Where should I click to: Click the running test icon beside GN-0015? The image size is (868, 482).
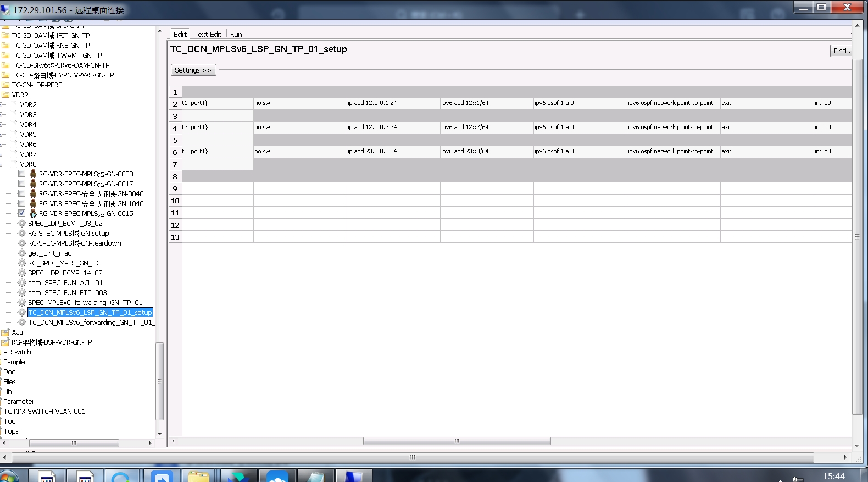33,213
